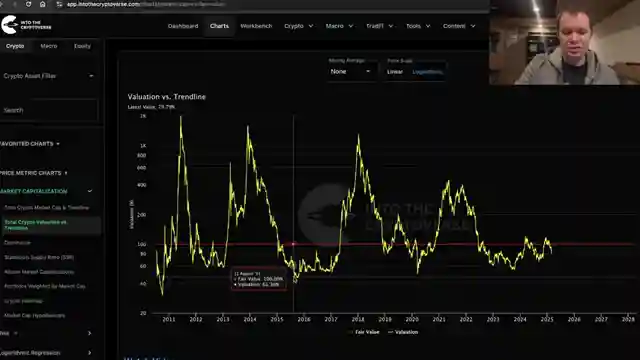Open Total Crypto Market Cap & Trendline chart
This screenshot has width=640, height=360.
coord(47,208)
